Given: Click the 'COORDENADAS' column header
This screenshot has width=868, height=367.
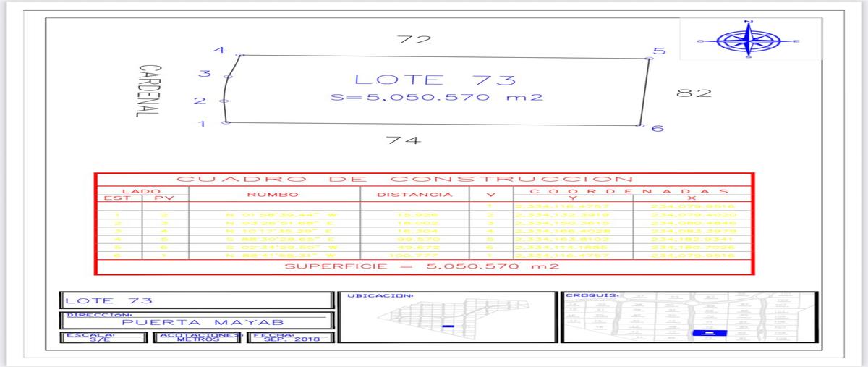Looking at the screenshot, I should pos(629,190).
